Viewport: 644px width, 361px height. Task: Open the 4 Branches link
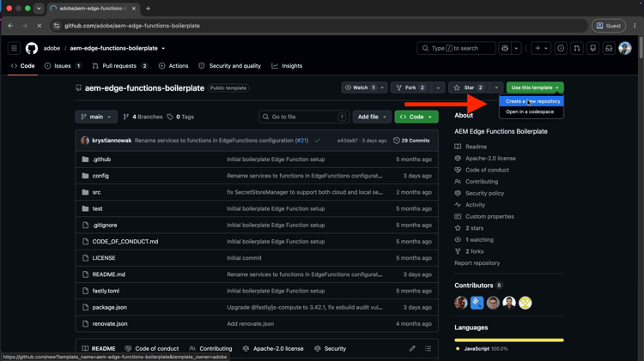point(143,117)
